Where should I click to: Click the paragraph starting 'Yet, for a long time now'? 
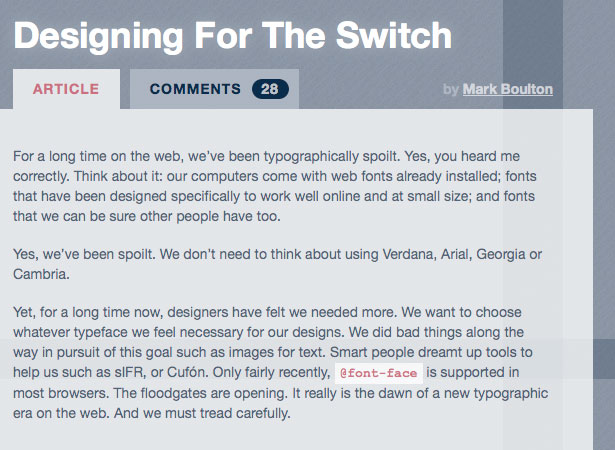click(280, 363)
